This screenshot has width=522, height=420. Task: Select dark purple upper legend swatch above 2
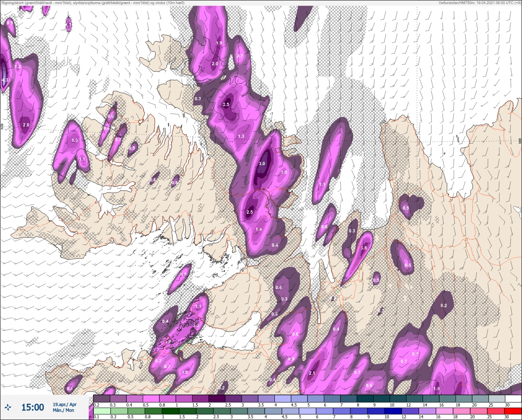click(217, 398)
